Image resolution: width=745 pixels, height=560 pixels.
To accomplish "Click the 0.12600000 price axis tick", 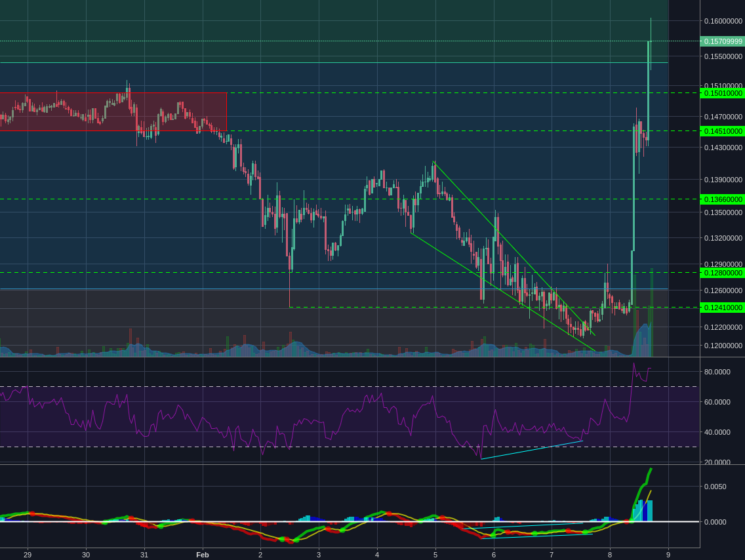I will point(723,290).
